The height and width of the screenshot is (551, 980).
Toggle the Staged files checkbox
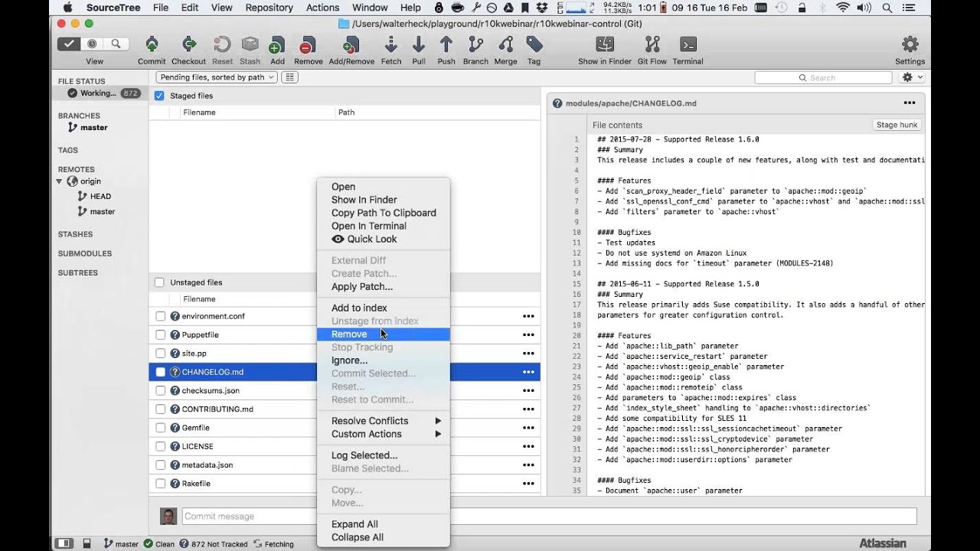pos(159,96)
